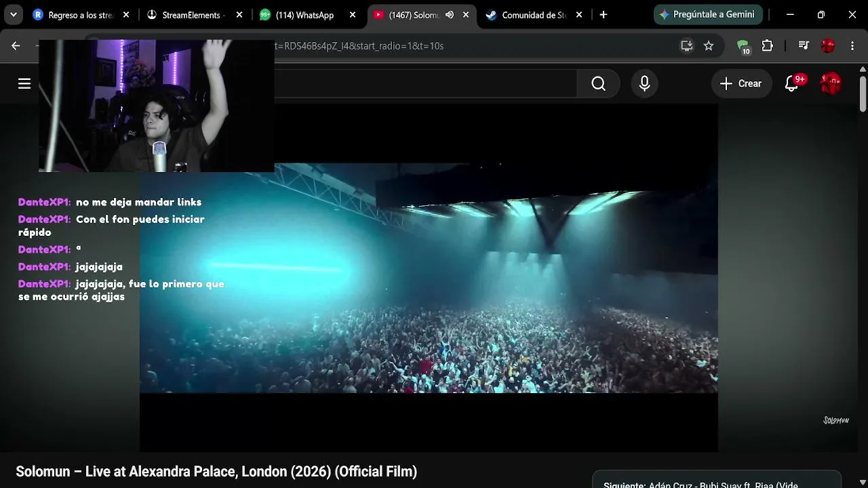
Task: Close the StreamElements tab
Action: 239,15
